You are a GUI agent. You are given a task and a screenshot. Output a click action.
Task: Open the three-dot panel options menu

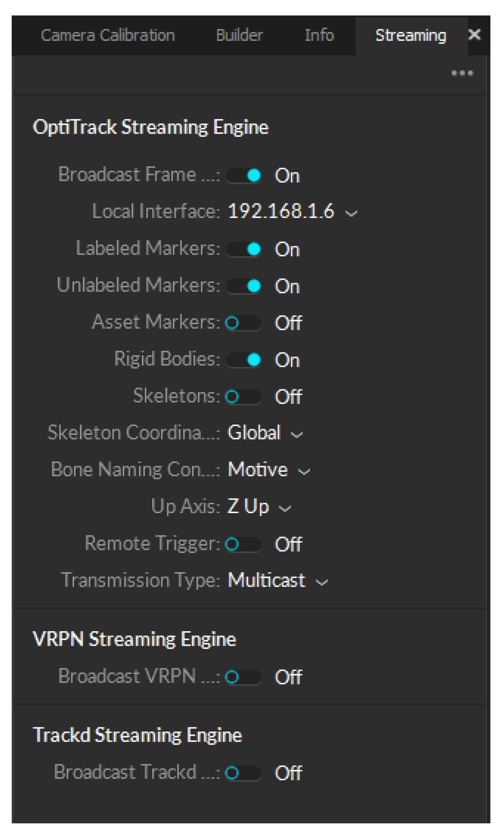(462, 73)
